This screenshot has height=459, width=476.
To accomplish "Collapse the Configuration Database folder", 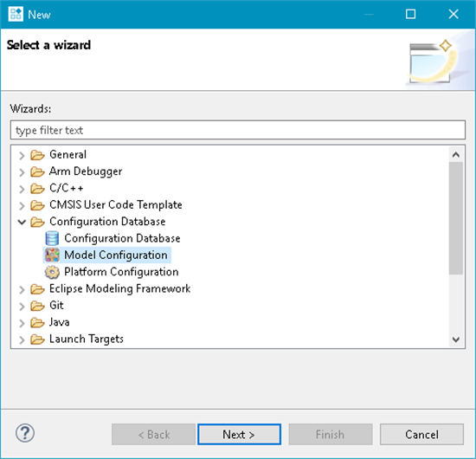I will 22,222.
